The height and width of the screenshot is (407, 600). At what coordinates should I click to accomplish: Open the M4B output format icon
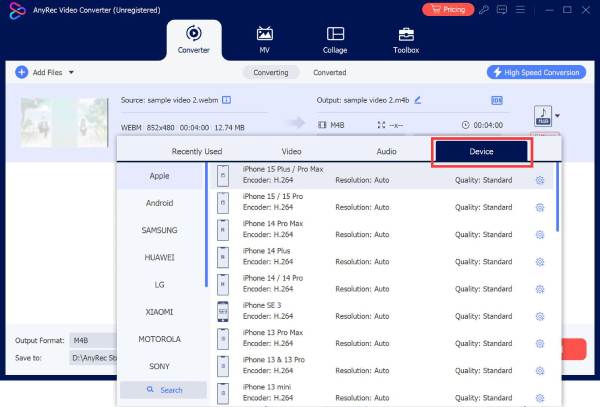543,116
